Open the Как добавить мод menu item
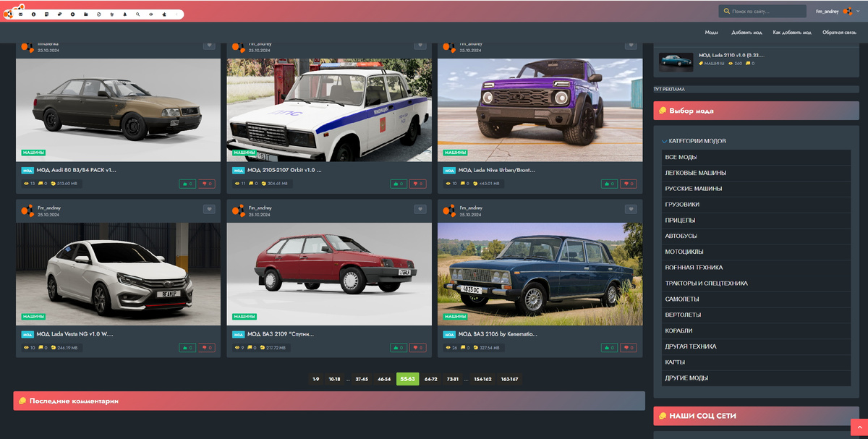This screenshot has height=439, width=868. pyautogui.click(x=791, y=33)
